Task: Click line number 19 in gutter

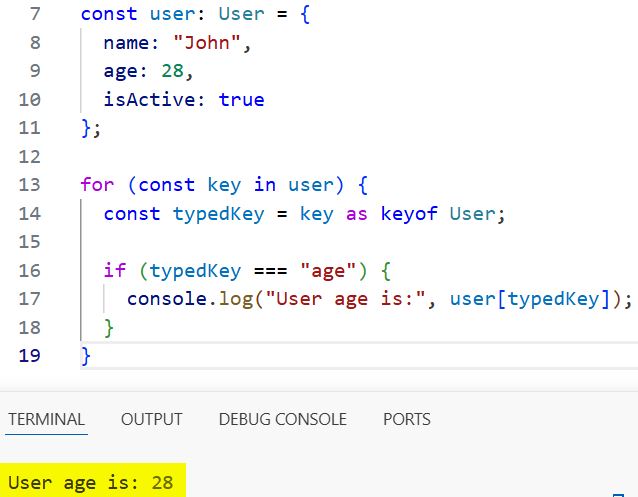Action: tap(30, 356)
